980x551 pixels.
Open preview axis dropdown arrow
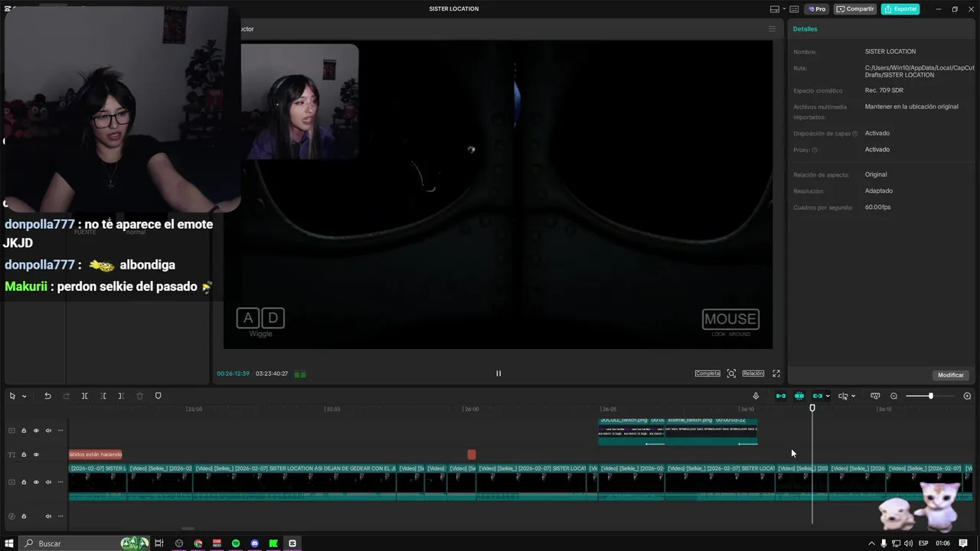click(853, 396)
